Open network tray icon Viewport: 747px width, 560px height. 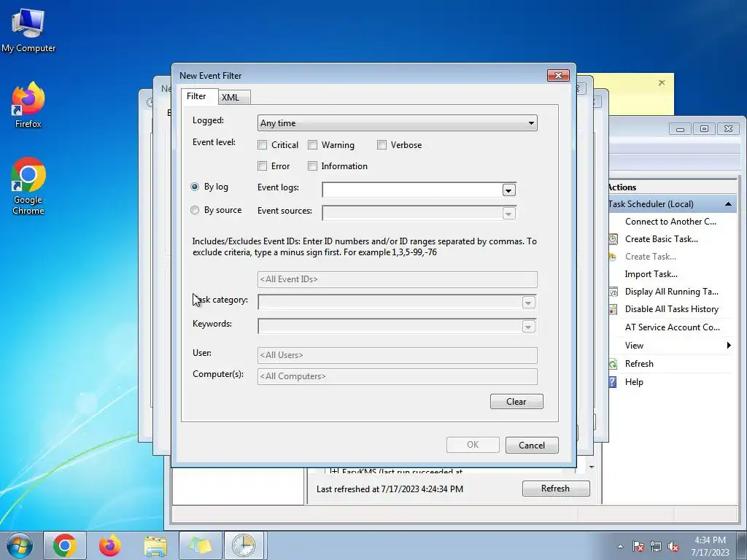656,546
